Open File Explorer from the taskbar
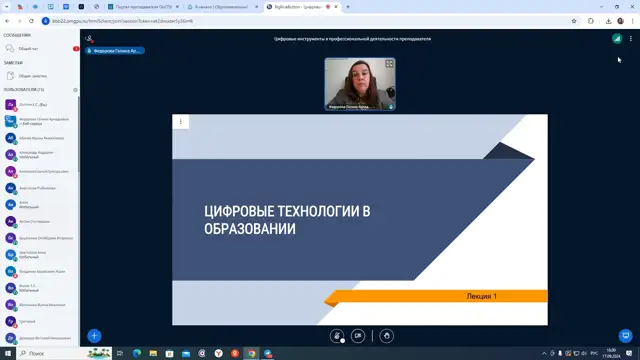Screen dimensions: 640x360 click(153, 353)
